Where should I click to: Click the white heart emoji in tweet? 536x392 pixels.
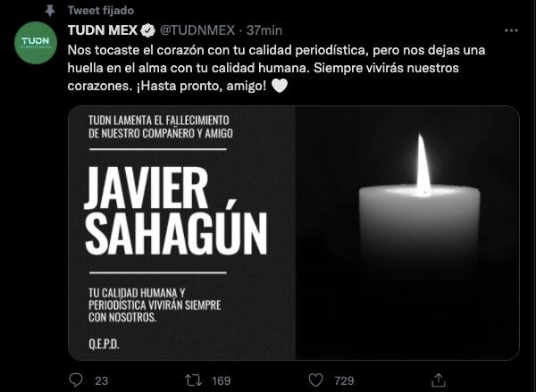tap(280, 86)
